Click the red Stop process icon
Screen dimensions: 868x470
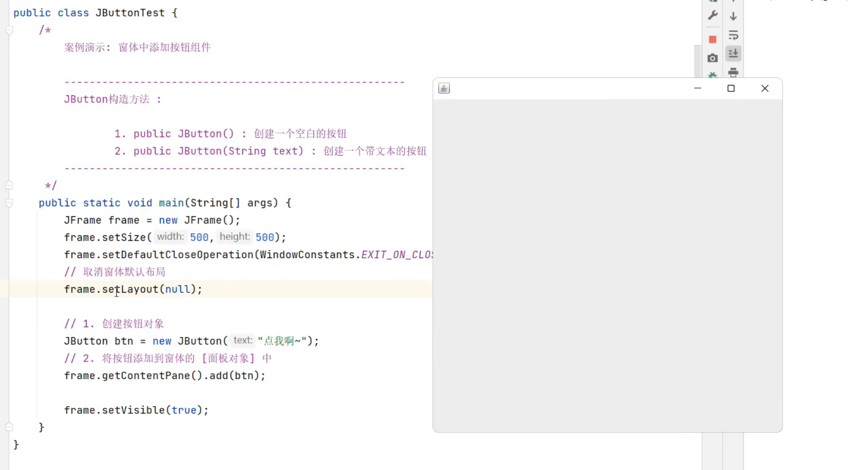coord(712,39)
